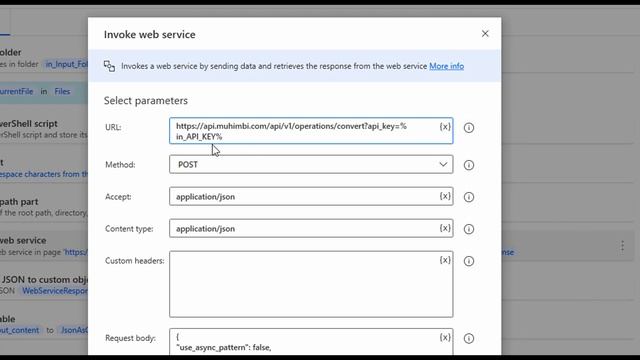Close the Invoke web service dialog
Image resolution: width=640 pixels, height=360 pixels.
click(x=485, y=34)
